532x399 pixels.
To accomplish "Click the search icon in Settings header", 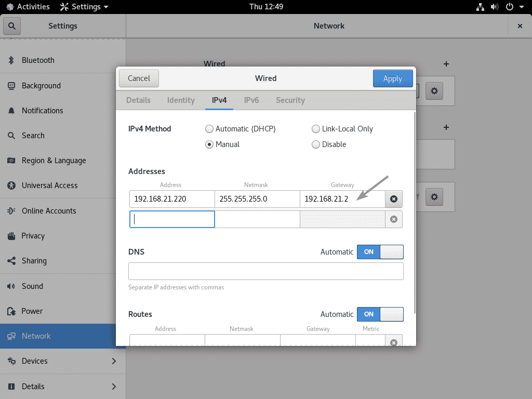I will pyautogui.click(x=11, y=26).
